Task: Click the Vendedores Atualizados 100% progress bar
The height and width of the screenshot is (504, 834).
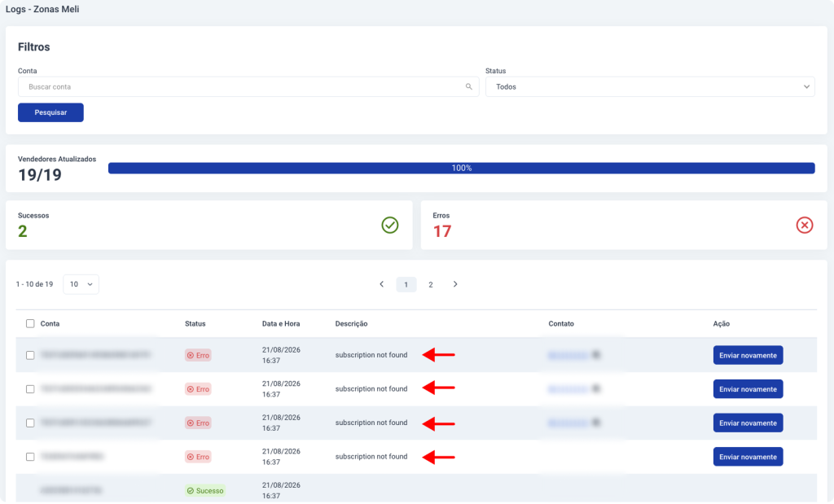Action: click(461, 168)
